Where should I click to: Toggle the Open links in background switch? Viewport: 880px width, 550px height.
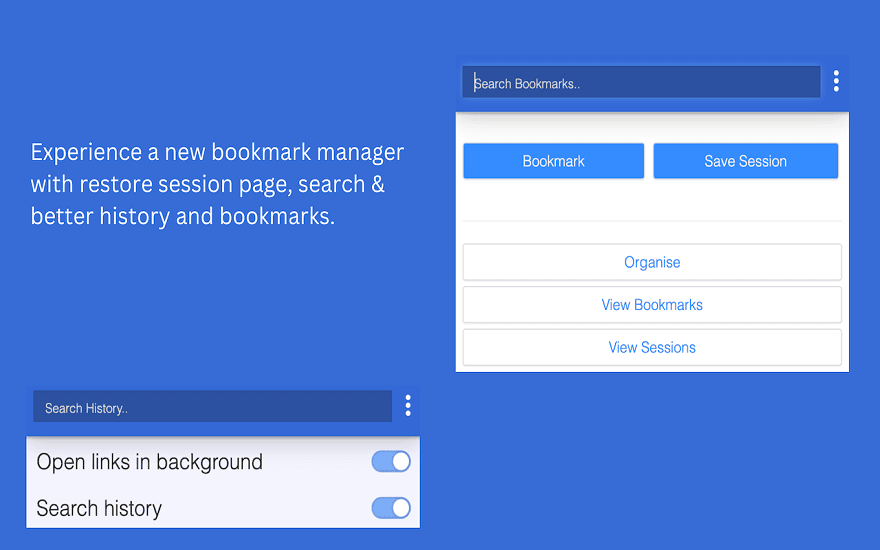pyautogui.click(x=391, y=461)
